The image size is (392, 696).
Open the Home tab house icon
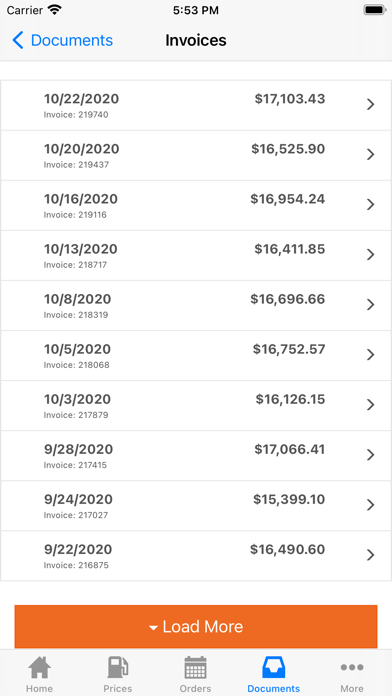[x=39, y=668]
